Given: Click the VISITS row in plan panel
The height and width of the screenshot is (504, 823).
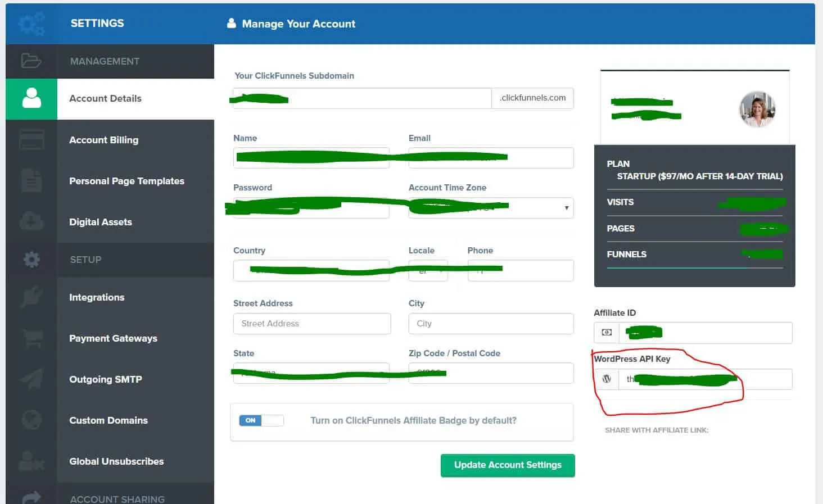Looking at the screenshot, I should click(695, 202).
